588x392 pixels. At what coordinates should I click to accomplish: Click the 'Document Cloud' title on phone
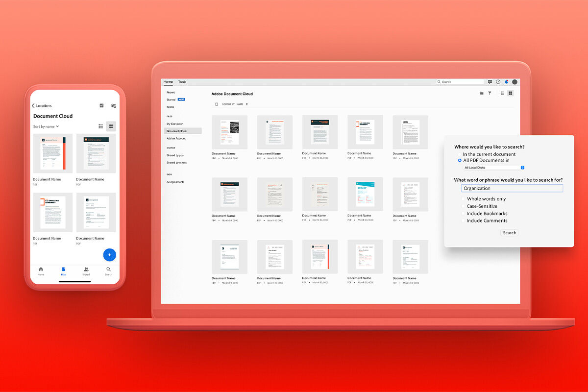click(x=53, y=116)
